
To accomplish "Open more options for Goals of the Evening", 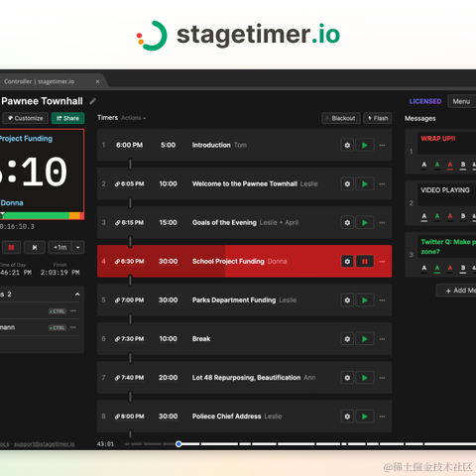I will [382, 222].
